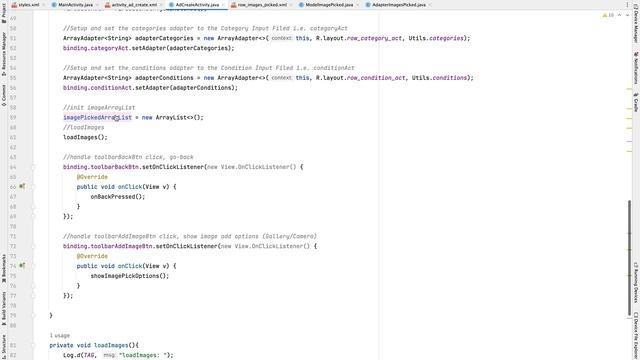
Task: Click the Log.d TAG statement on line 82
Action: tap(118, 355)
